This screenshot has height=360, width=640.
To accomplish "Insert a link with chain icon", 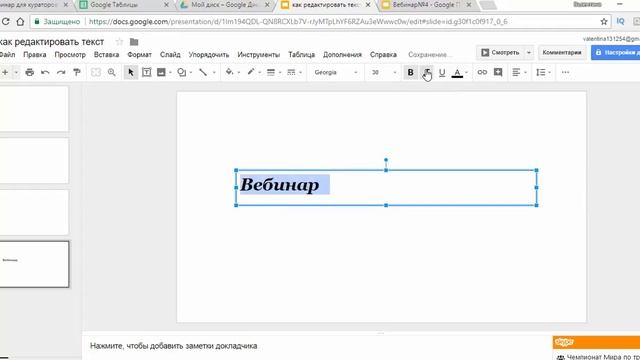I will click(x=482, y=72).
